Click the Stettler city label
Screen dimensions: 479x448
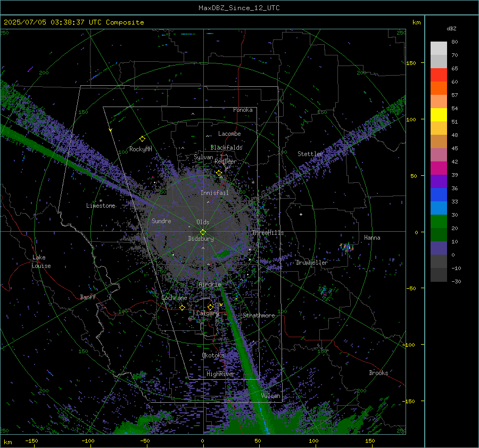(310, 154)
